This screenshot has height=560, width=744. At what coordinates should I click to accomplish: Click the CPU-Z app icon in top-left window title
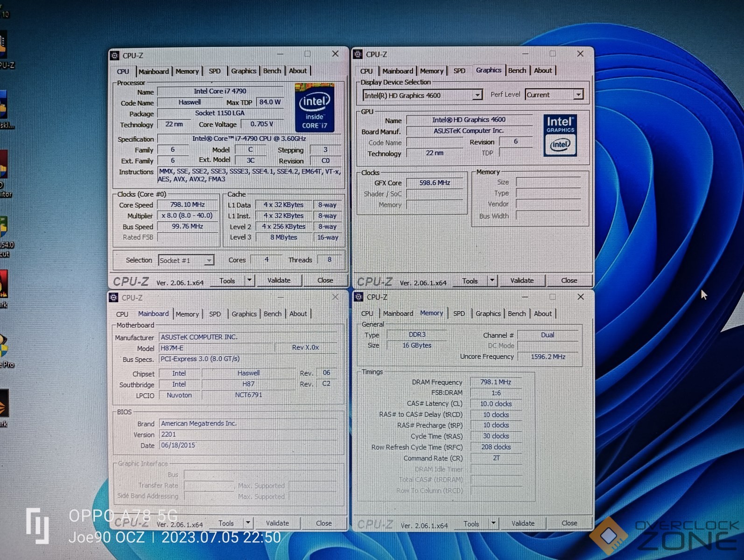[115, 56]
